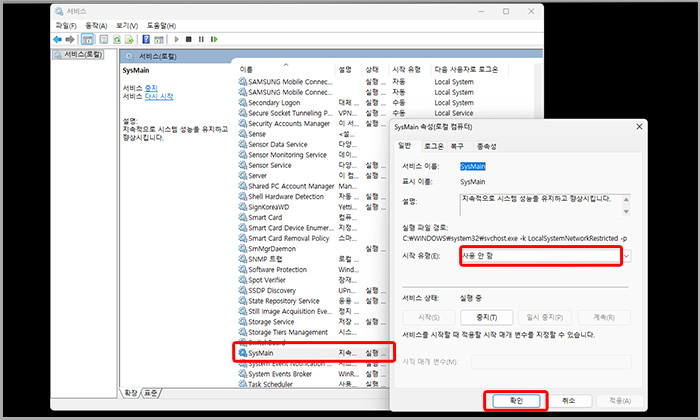Click the 시작 매개 변수(M) input field
This screenshot has width=700, height=420.
point(551,362)
